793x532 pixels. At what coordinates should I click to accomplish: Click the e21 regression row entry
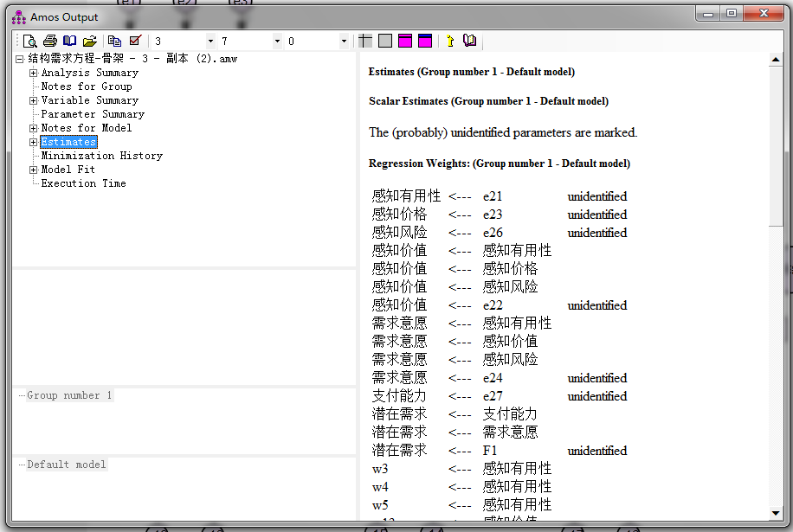[x=492, y=196]
